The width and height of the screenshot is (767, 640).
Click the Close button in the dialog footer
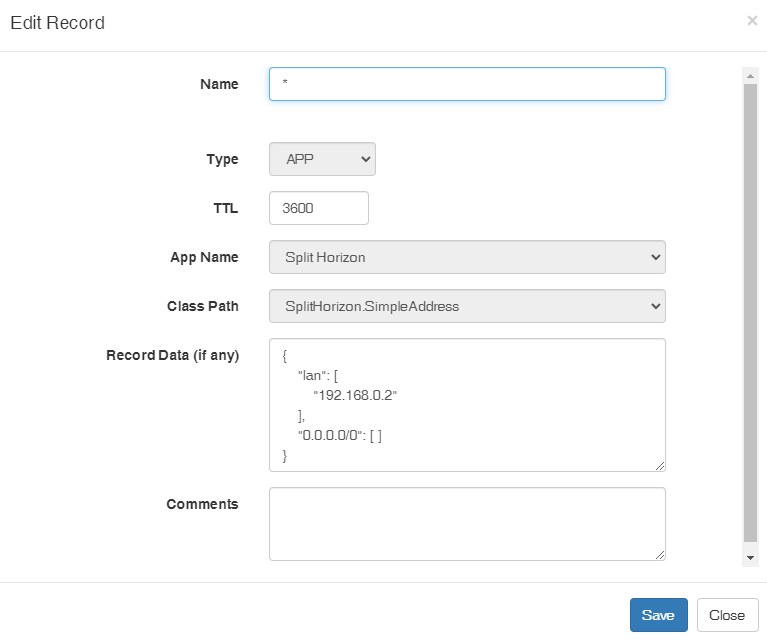point(727,615)
